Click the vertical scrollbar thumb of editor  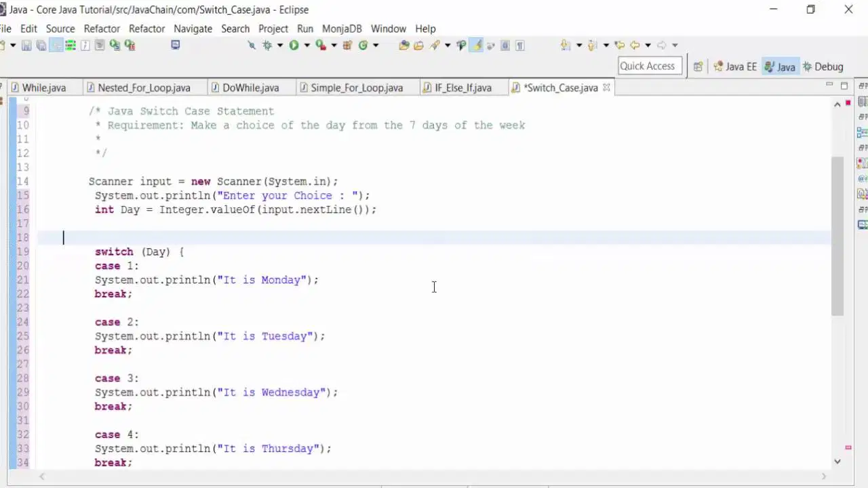(837, 235)
